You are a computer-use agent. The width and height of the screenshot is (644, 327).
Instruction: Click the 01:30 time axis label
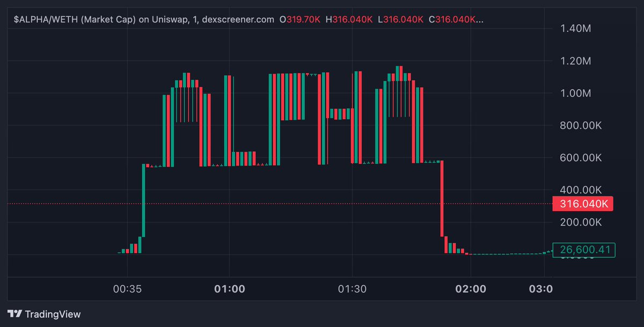pyautogui.click(x=353, y=289)
